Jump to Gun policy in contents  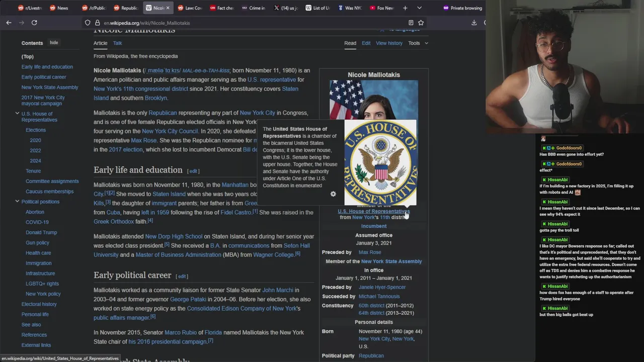click(x=37, y=243)
